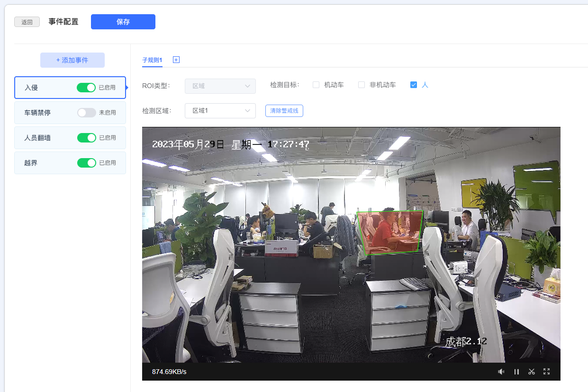Screen dimensions: 588x392
Task: Click the 保存 button
Action: pos(123,22)
